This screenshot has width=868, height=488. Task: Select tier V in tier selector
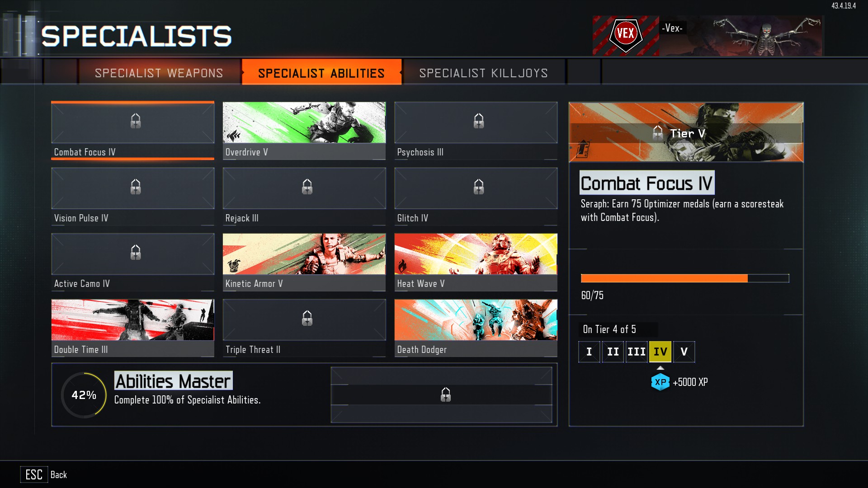(x=684, y=352)
